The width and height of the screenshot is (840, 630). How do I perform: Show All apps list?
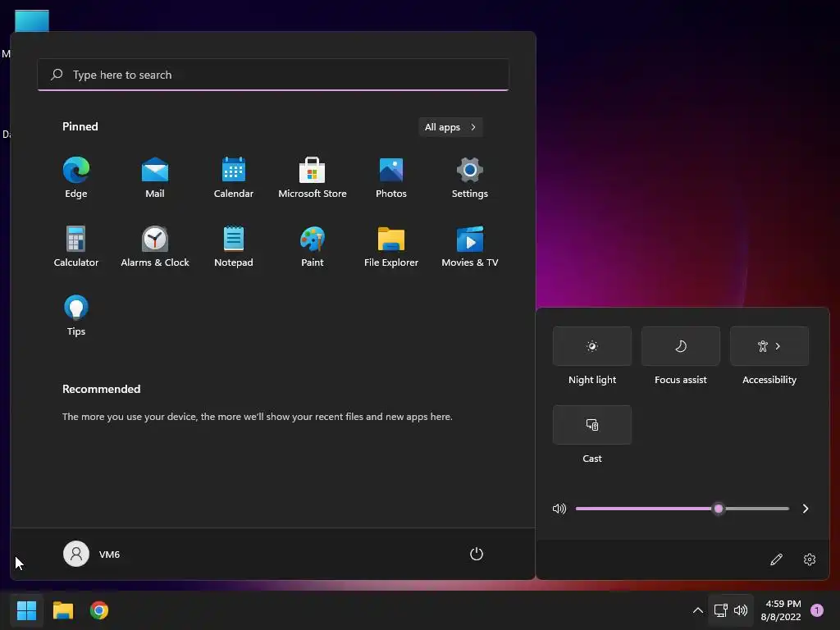coord(450,127)
